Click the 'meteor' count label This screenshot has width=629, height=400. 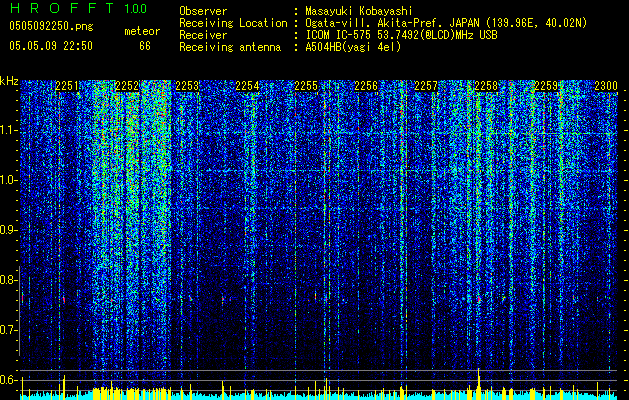click(142, 31)
